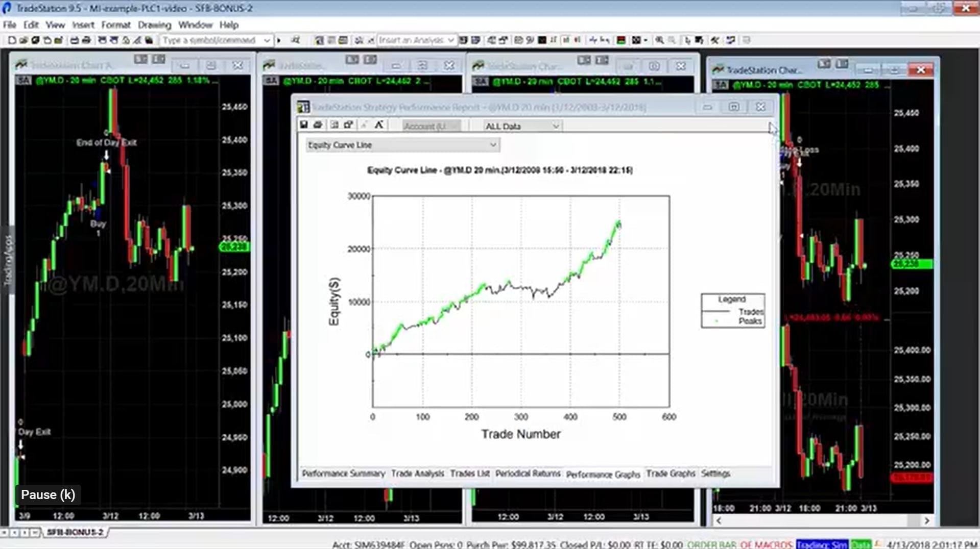Expand the Equity Curve Line graph selector

coord(402,145)
